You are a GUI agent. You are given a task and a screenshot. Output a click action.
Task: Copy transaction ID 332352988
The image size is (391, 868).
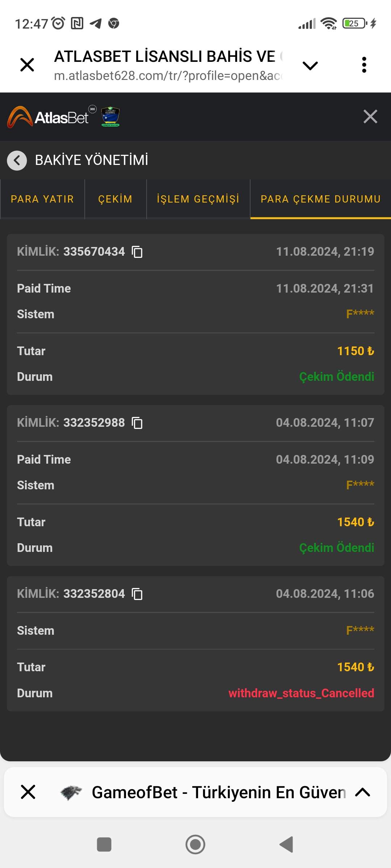(x=137, y=423)
